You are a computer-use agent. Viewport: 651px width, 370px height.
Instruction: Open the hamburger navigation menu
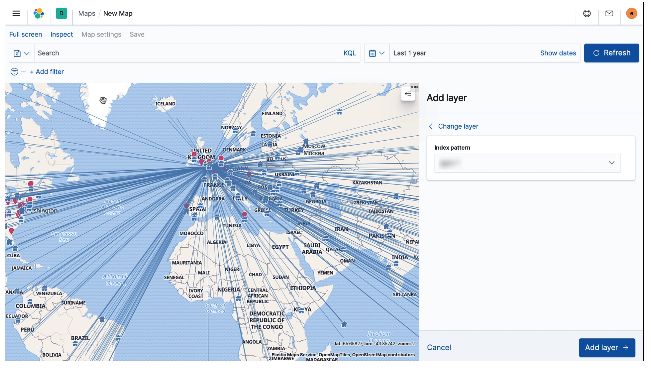click(x=16, y=14)
